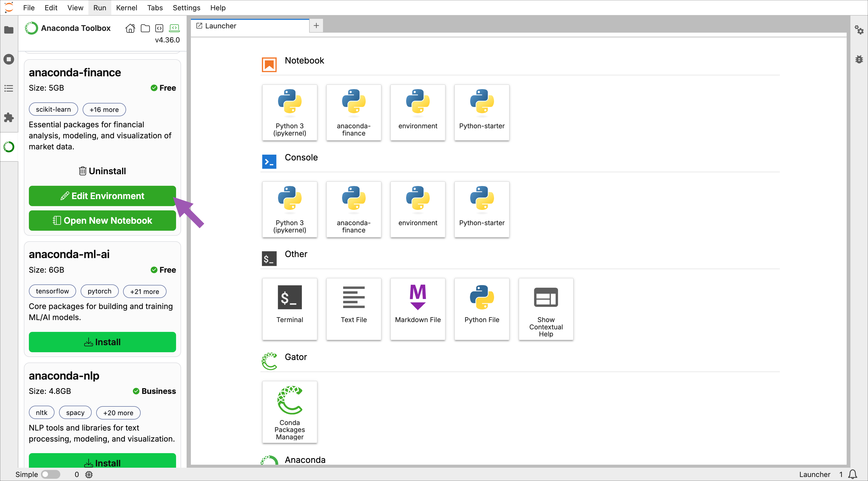
Task: Open the Extension Manager puzzle icon
Action: pyautogui.click(x=9, y=117)
